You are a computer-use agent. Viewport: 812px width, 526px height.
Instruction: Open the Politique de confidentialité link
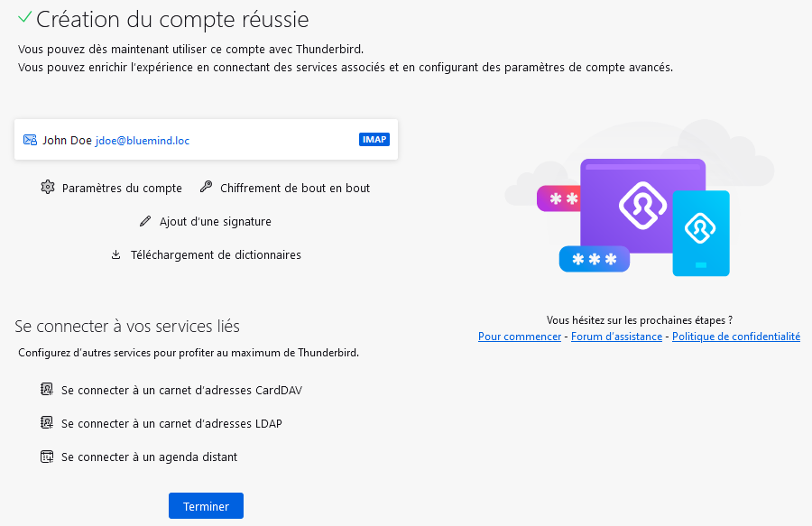click(735, 337)
